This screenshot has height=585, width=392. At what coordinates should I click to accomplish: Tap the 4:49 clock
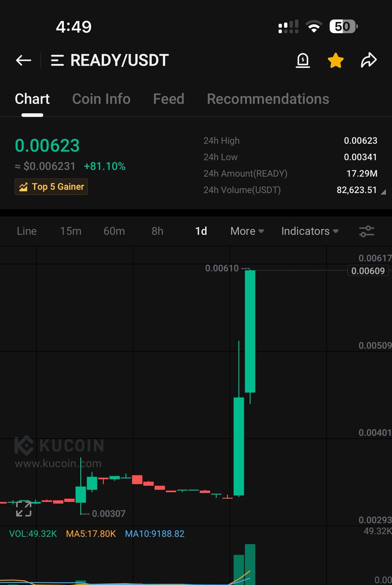[74, 27]
